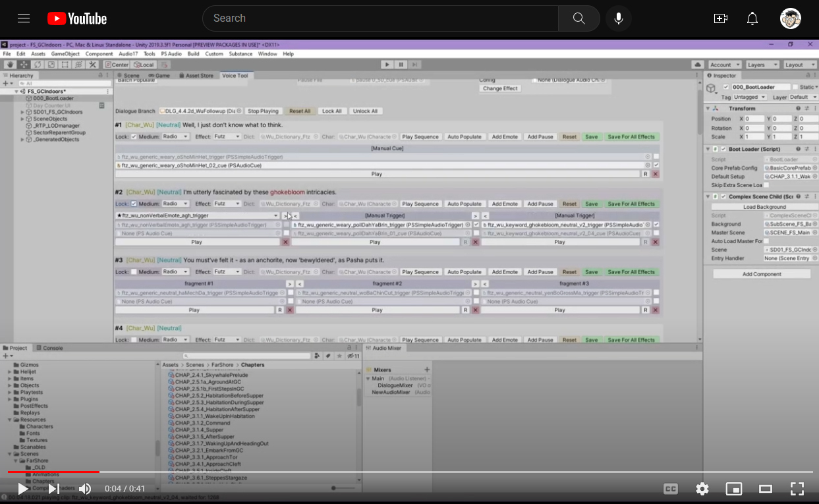
Task: Click the voice search microphone icon
Action: 618,18
